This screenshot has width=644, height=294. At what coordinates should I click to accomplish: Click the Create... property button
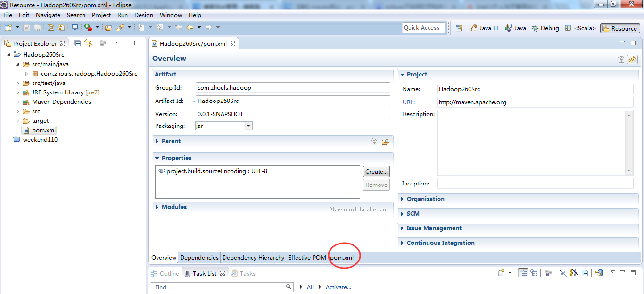coord(376,172)
